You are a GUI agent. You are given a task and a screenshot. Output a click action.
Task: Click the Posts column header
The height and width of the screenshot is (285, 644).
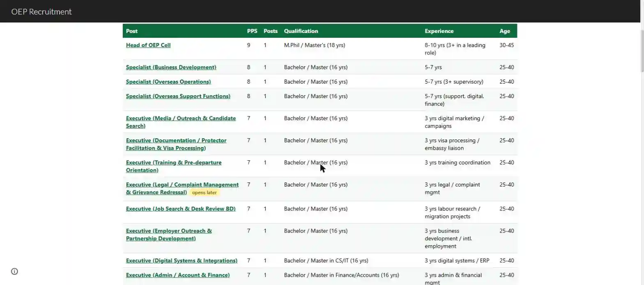click(x=271, y=31)
